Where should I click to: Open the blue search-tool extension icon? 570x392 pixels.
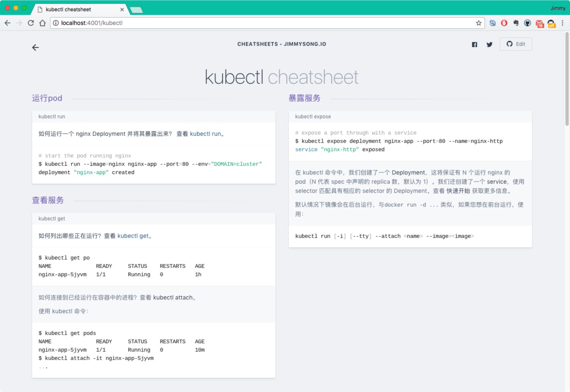click(492, 23)
